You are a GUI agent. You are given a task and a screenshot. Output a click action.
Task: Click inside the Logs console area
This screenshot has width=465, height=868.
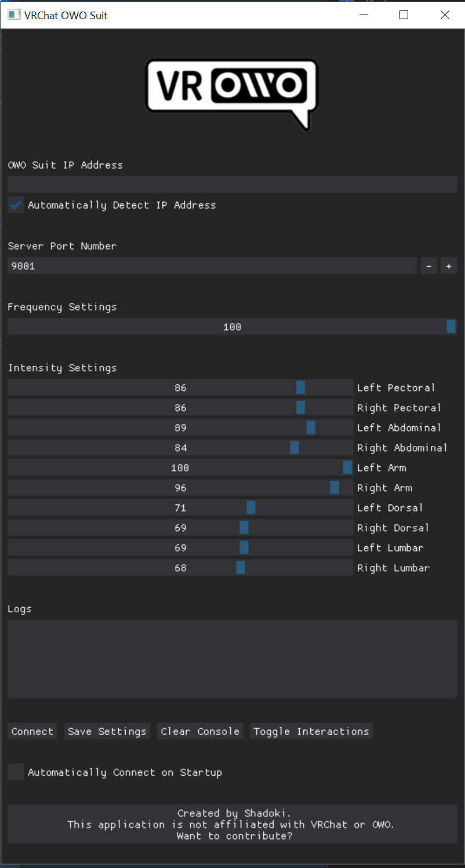(232, 659)
